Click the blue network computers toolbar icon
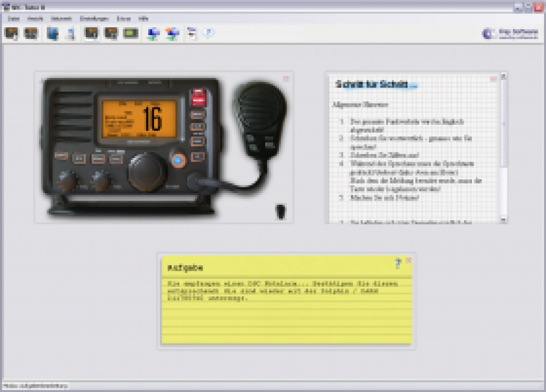The width and height of the screenshot is (546, 392). pos(153,34)
